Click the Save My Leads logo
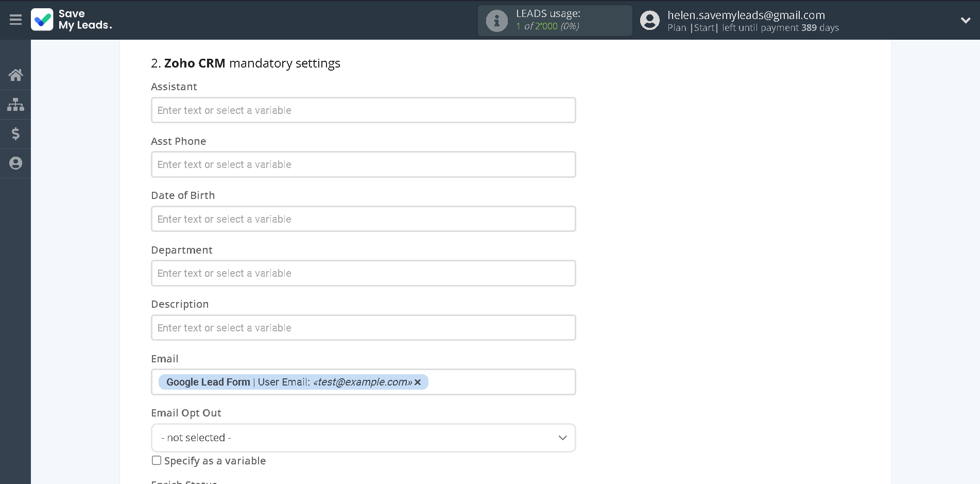Image resolution: width=980 pixels, height=484 pixels. (72, 20)
